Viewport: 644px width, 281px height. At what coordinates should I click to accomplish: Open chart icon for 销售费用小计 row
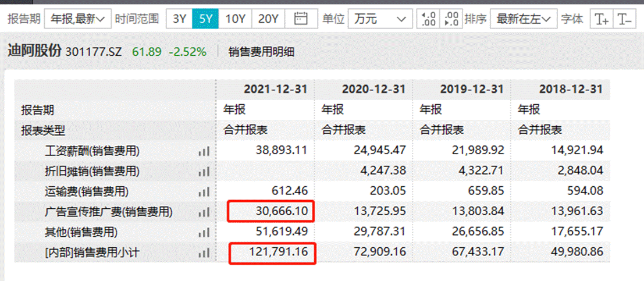[204, 252]
